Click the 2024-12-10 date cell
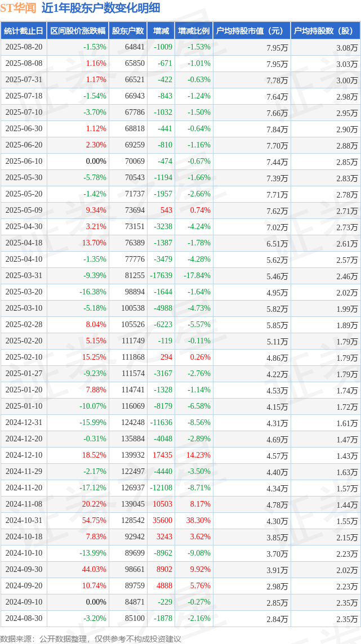Viewport: 361px width, 644px height. pos(24,455)
